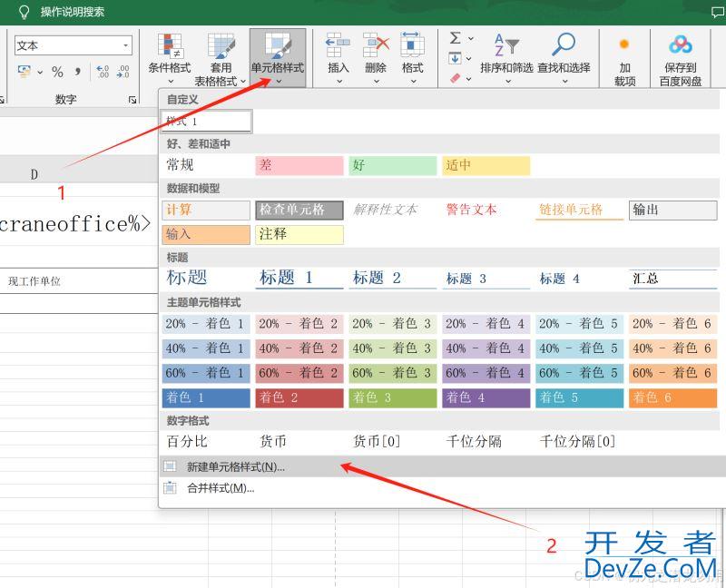Click Save to Baidu Netdisk icon
The width and height of the screenshot is (726, 588).
coord(680,44)
